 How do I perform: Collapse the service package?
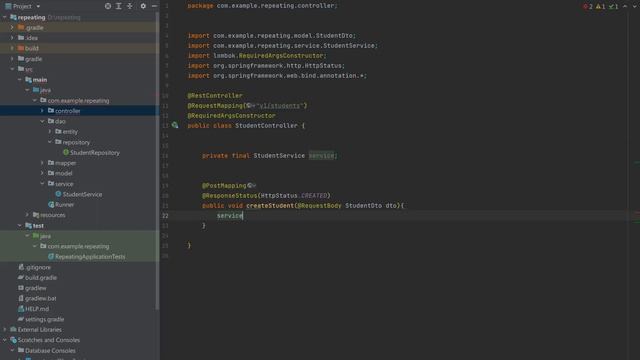[x=42, y=184]
